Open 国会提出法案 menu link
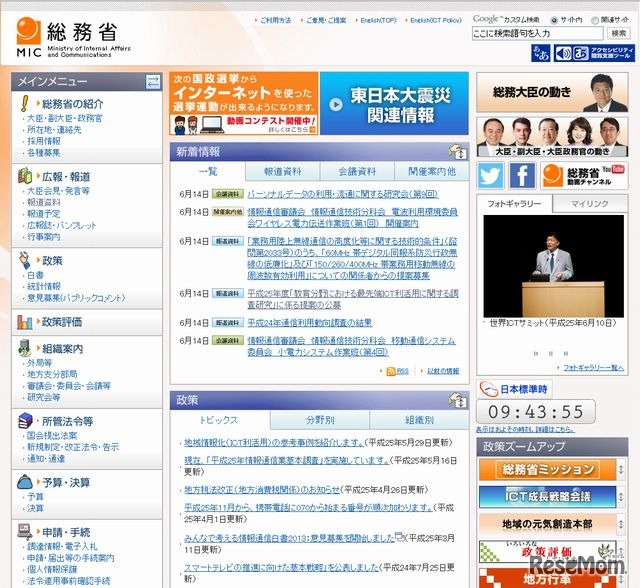 52,435
